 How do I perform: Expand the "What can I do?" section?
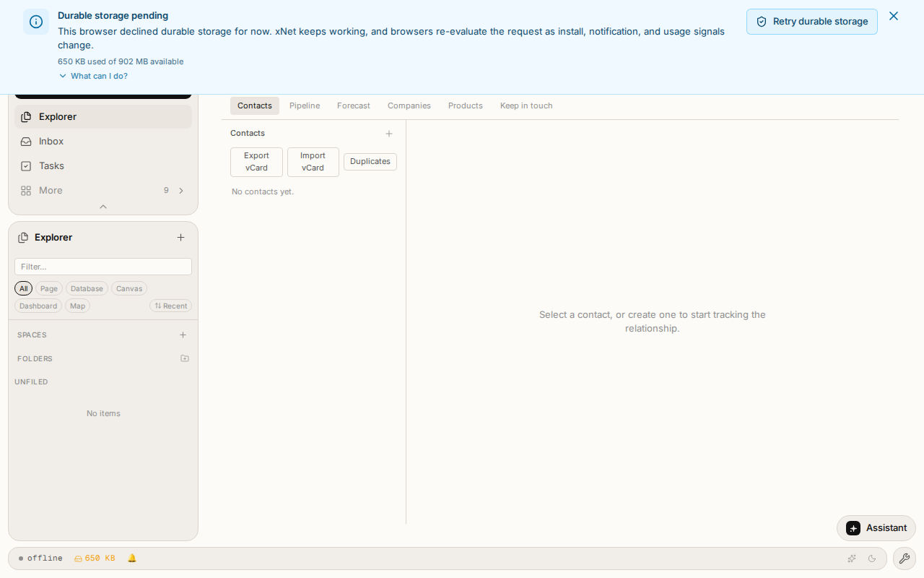93,76
